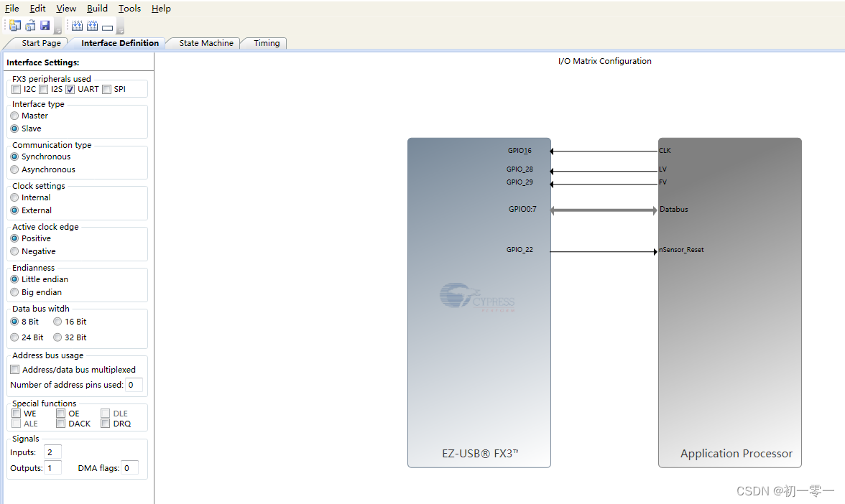Select 24 Bit data bus width
Screen dimensions: 845x504
14,337
